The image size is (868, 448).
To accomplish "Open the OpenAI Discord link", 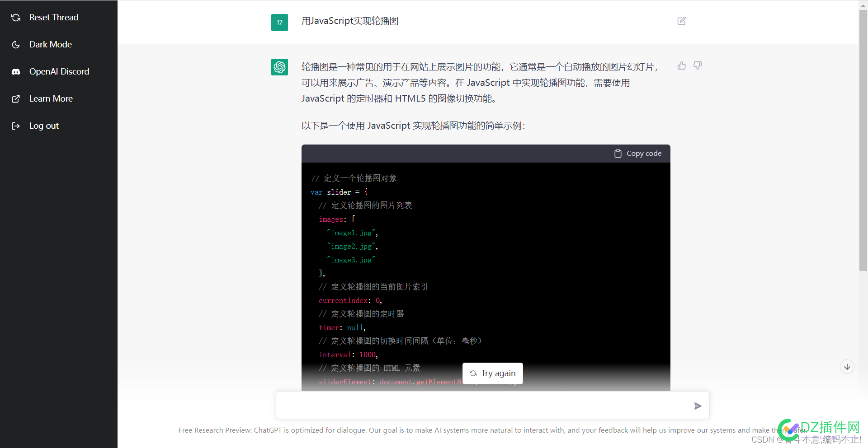I will pos(59,72).
